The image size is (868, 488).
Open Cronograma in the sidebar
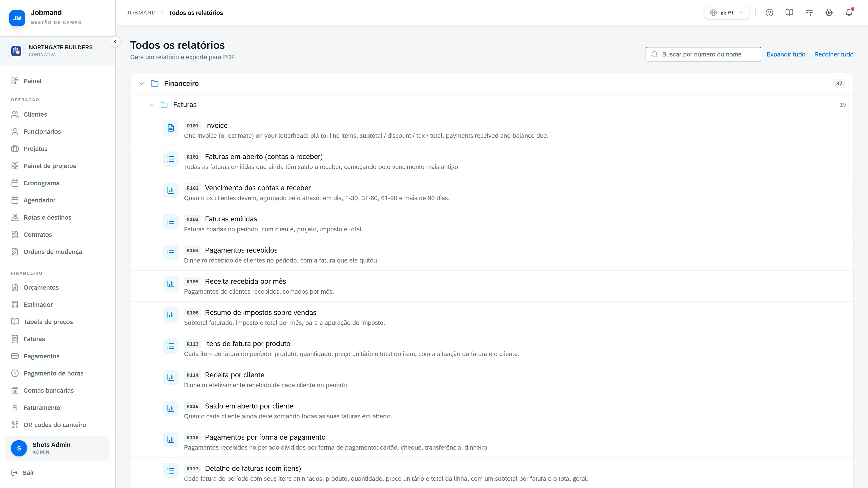[x=58, y=183]
